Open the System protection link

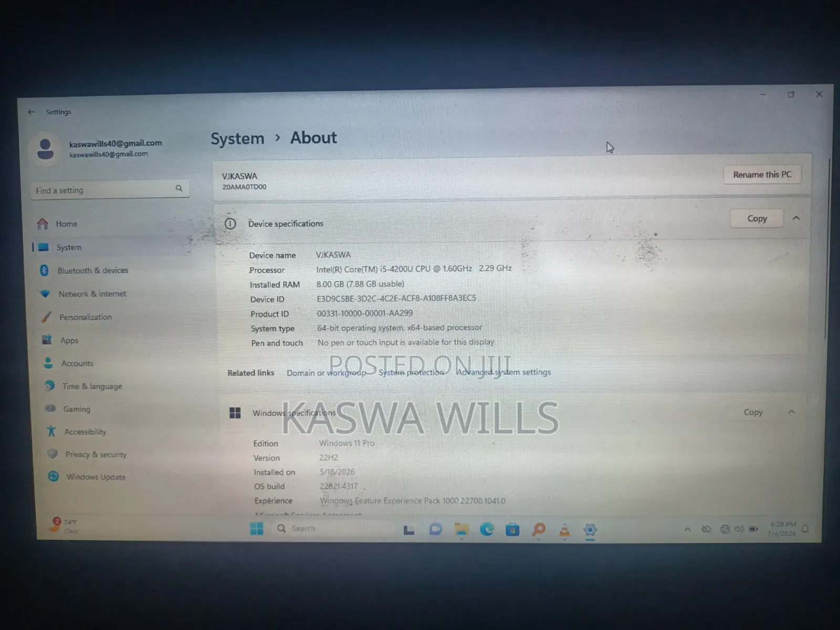tap(411, 372)
